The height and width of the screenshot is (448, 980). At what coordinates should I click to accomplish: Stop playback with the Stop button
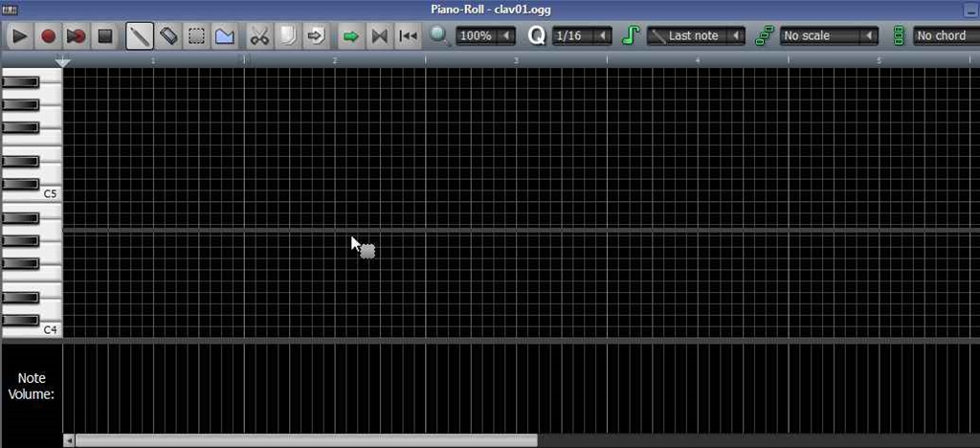click(105, 36)
